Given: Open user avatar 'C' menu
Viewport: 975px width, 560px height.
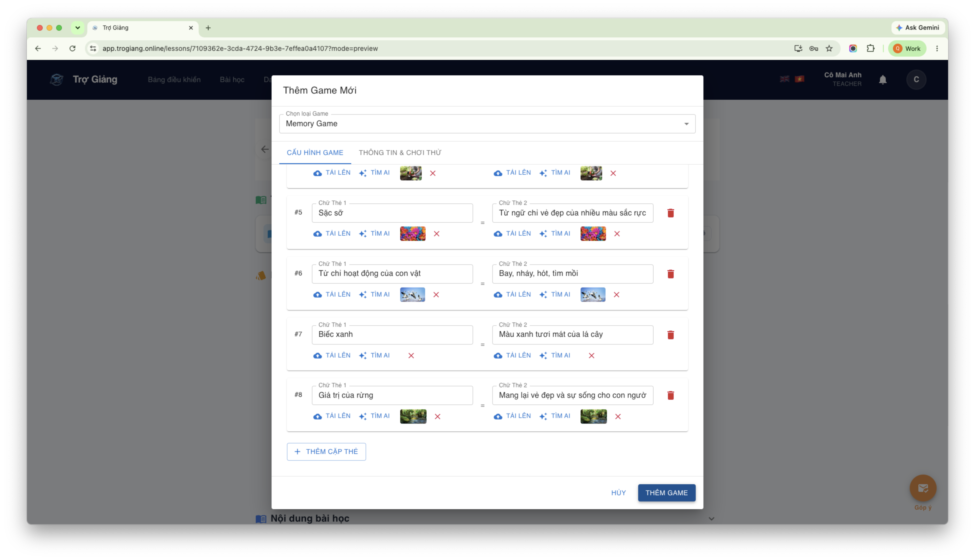Looking at the screenshot, I should [916, 80].
